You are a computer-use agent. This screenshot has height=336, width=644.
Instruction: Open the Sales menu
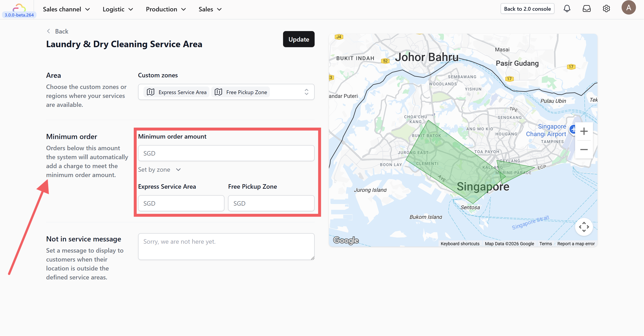pos(210,9)
